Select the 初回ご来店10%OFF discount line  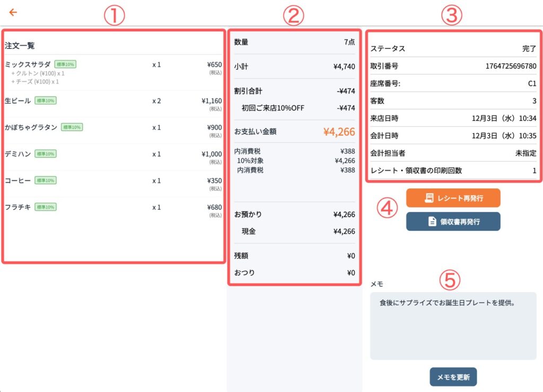273,108
